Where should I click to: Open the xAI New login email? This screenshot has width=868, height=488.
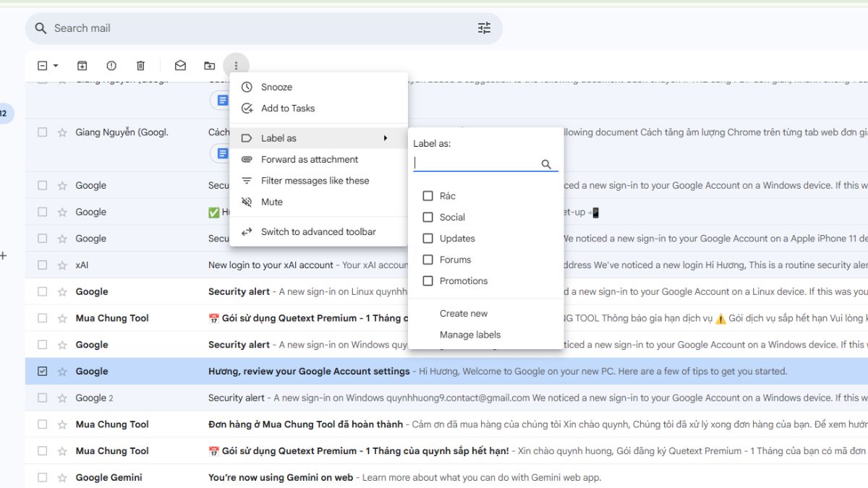coord(446,265)
